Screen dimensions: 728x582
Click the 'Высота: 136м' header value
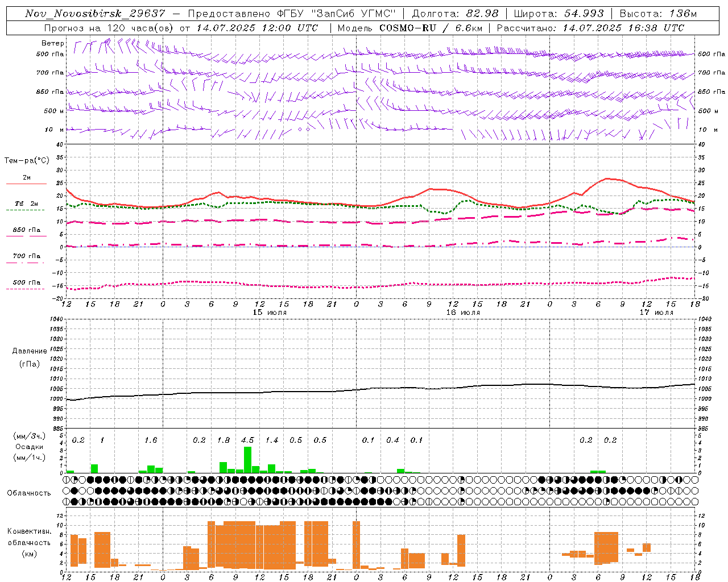658,14
